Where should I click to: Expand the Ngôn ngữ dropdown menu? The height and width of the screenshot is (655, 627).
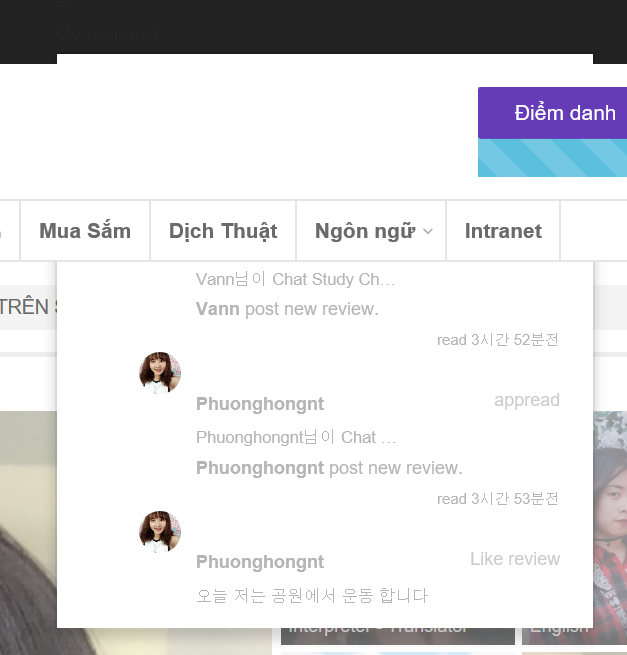coord(365,231)
